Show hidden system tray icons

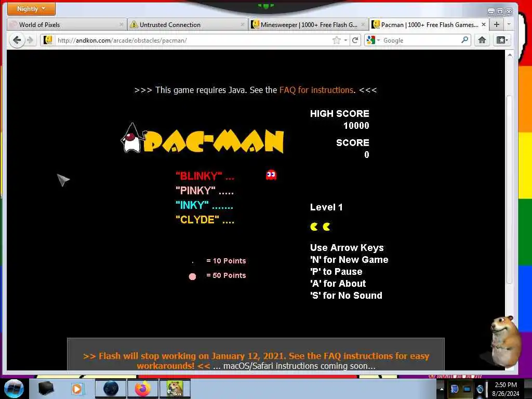[x=442, y=389]
